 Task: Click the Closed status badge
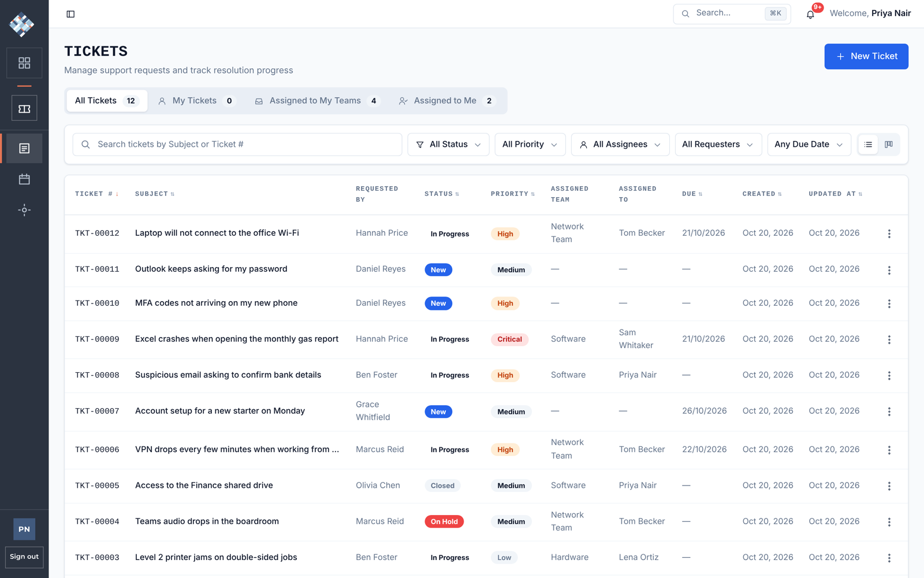(x=442, y=486)
